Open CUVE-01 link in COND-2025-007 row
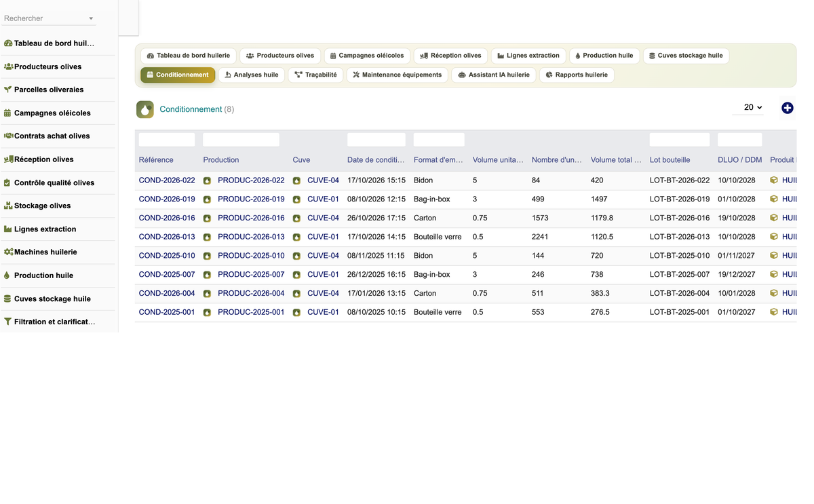 tap(323, 275)
